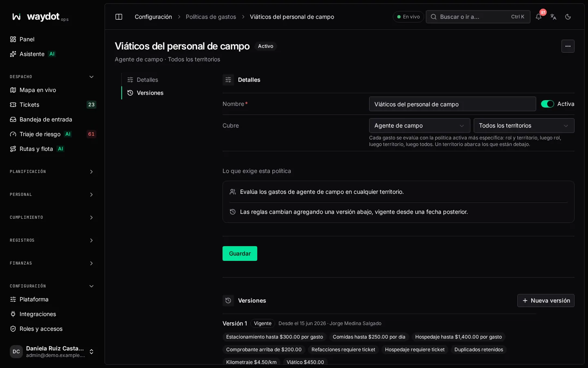This screenshot has height=368, width=588.
Task: Focus the Buscar o ir a search field
Action: (478, 17)
